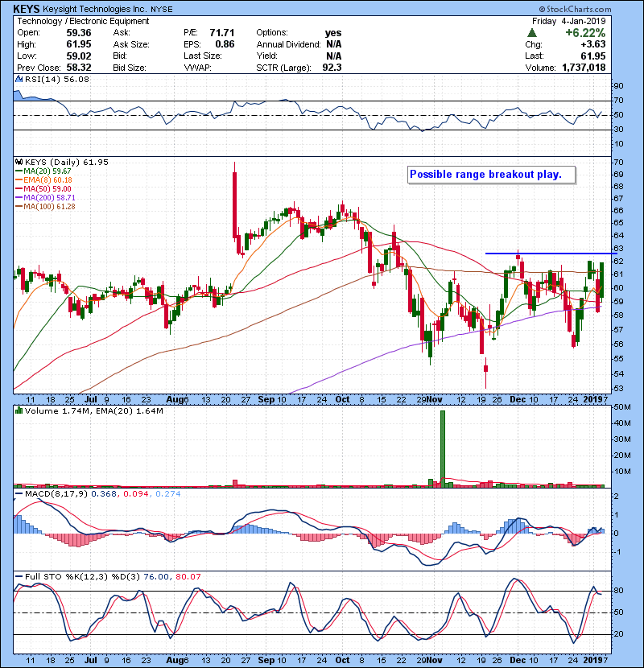This screenshot has height=668, width=644.
Task: Click the RSI(14) line chart icon
Action: tap(19, 79)
